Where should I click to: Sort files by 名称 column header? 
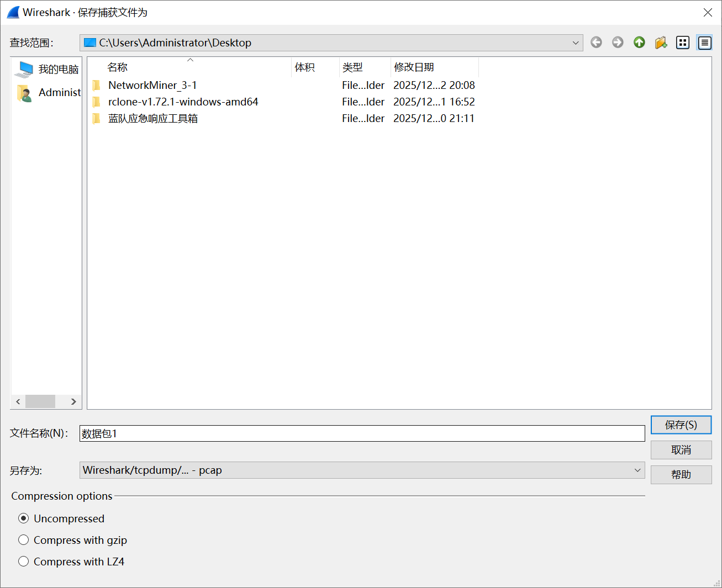coord(189,67)
